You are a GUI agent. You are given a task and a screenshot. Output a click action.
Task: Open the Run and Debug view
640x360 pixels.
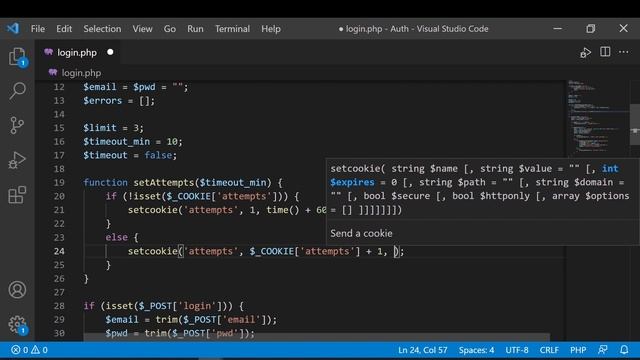(17, 160)
